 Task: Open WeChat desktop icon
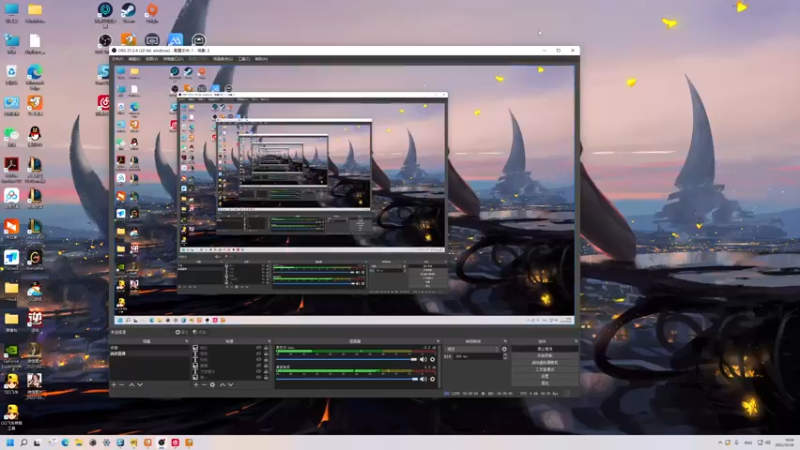(x=11, y=136)
